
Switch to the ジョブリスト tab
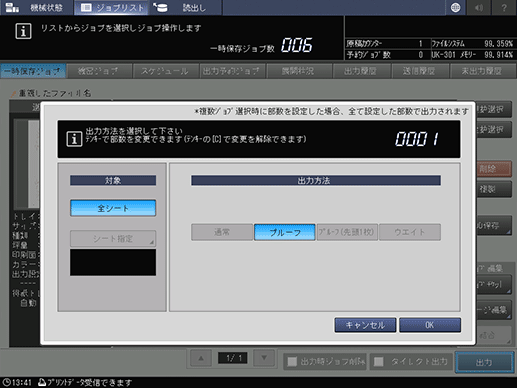[x=112, y=7]
